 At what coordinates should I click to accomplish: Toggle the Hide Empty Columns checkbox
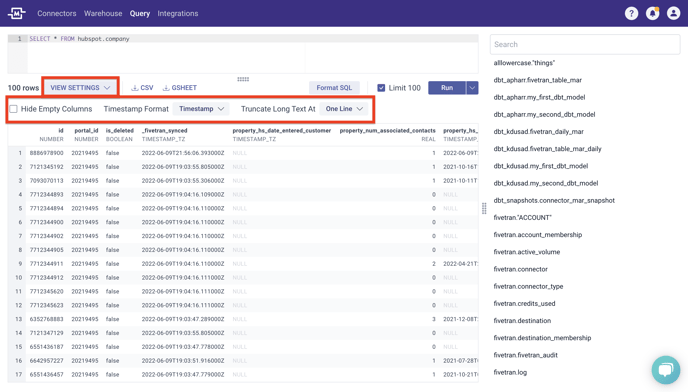coord(14,109)
